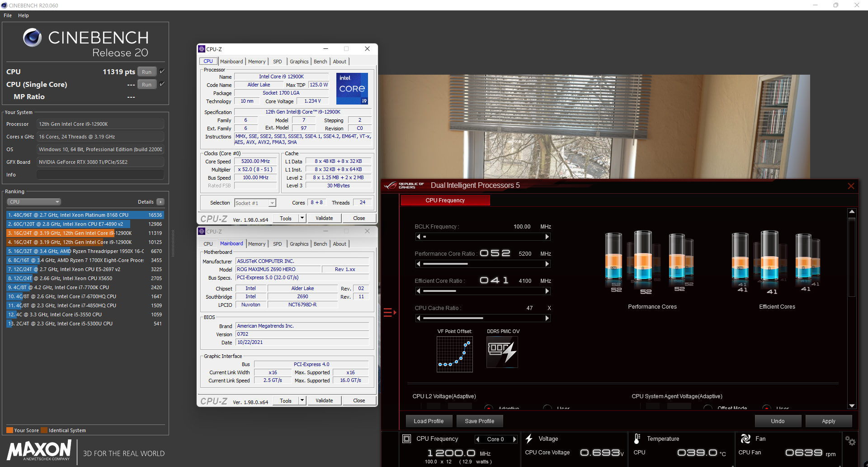Run the CPU Single Core benchmark
The width and height of the screenshot is (868, 467).
coord(146,85)
